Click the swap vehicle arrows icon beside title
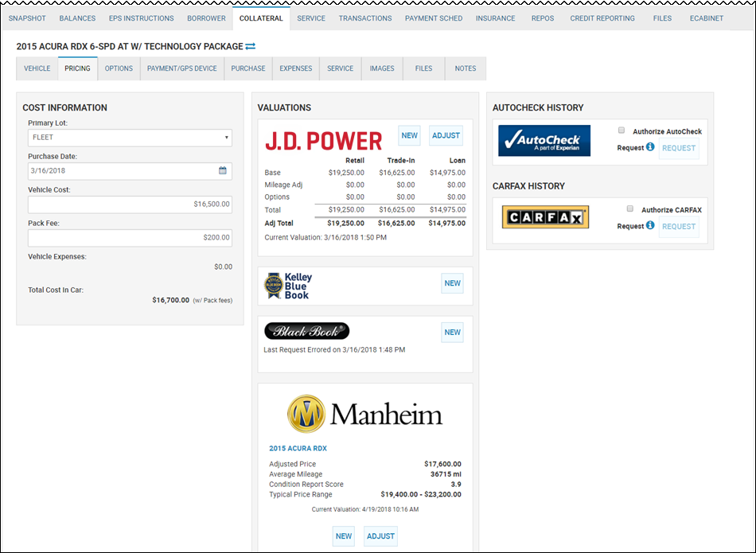756x553 pixels. 250,46
